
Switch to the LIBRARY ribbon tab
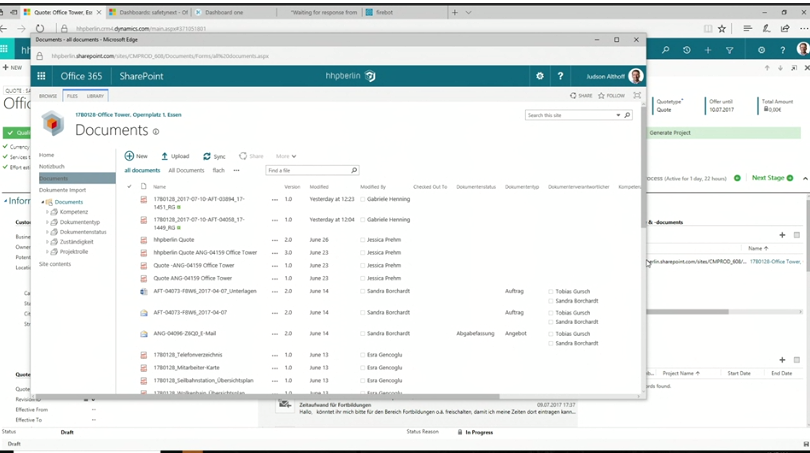[x=95, y=96]
